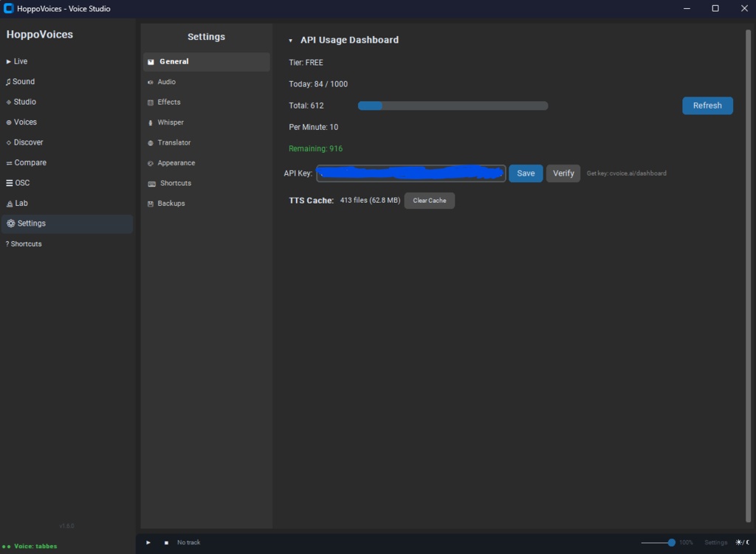The height and width of the screenshot is (554, 756).
Task: Click the Shortcuts keyboard icon
Action: point(152,184)
